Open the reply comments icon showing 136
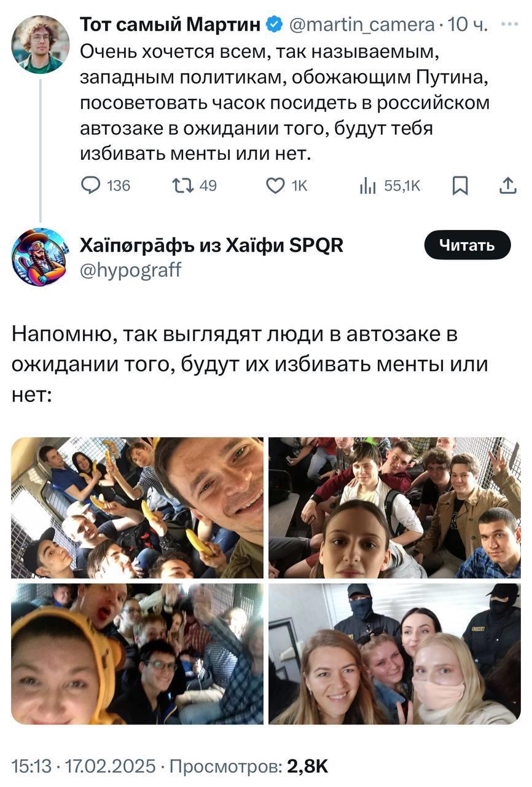 pos(106,185)
